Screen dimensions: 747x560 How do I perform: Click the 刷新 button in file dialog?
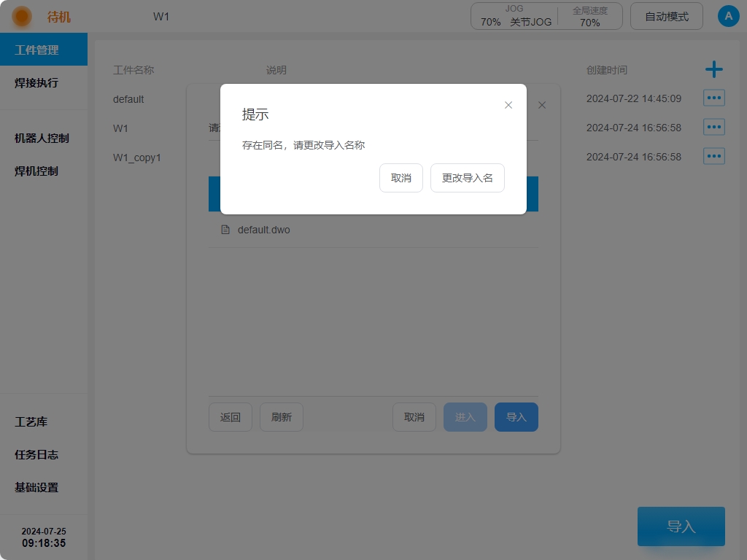281,417
